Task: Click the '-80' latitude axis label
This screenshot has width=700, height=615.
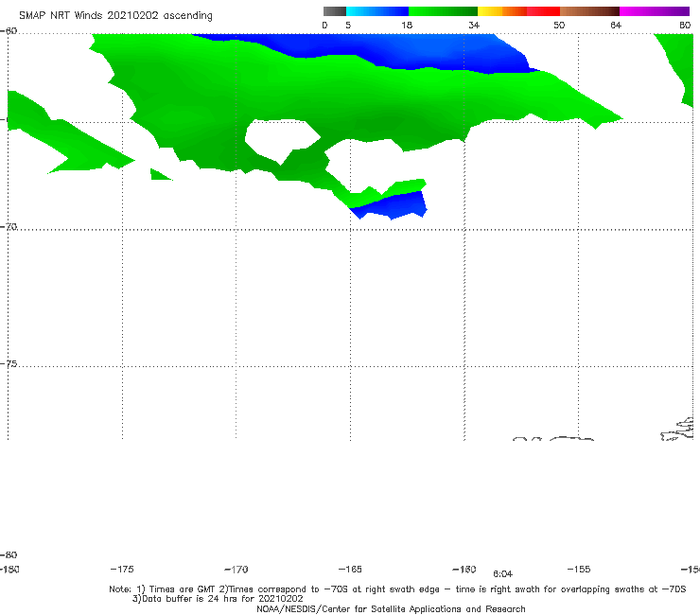Action: pos(9,554)
